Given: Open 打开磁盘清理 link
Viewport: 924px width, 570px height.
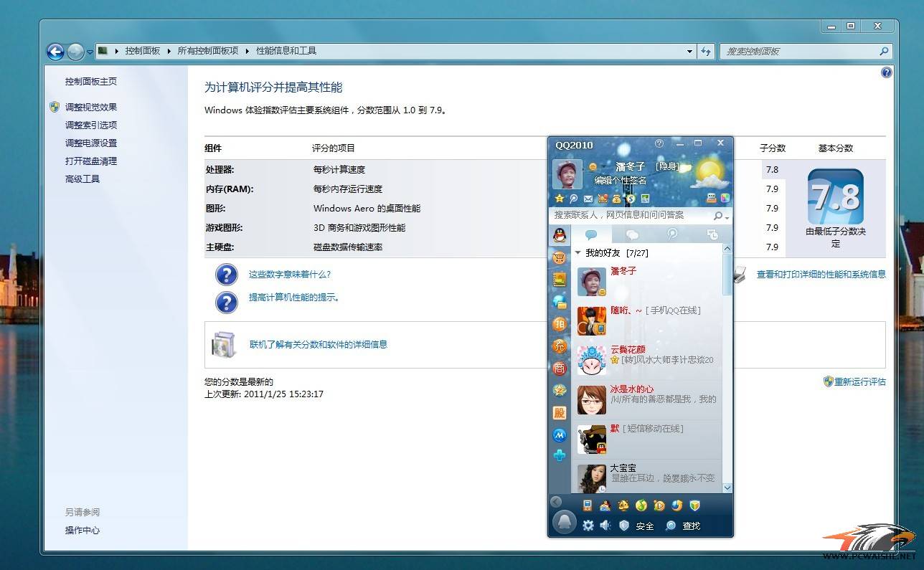Looking at the screenshot, I should [91, 161].
